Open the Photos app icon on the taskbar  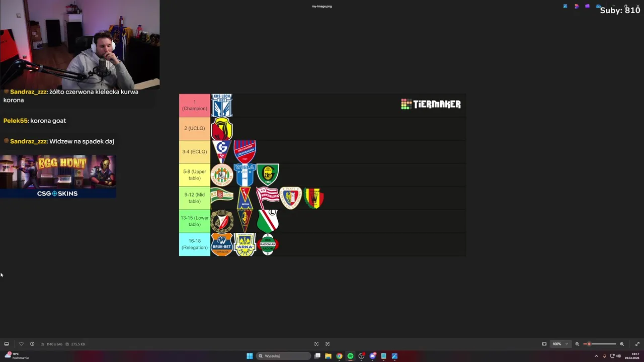394,356
